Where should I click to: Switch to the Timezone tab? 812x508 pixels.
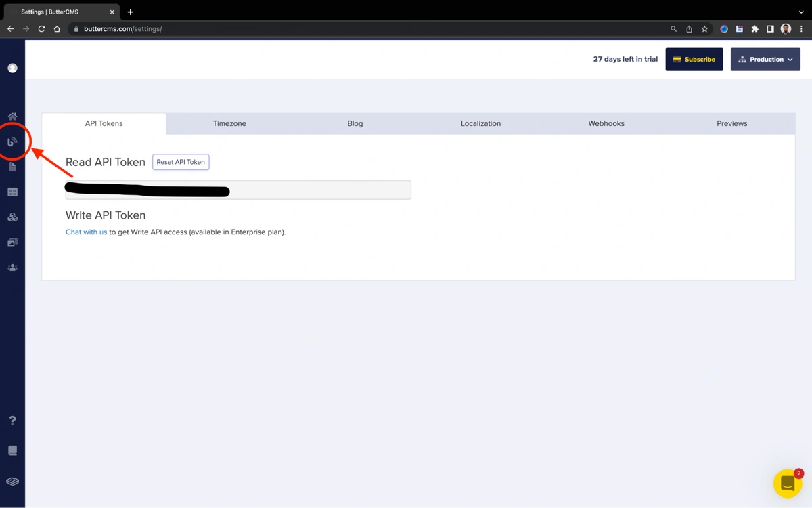[229, 124]
